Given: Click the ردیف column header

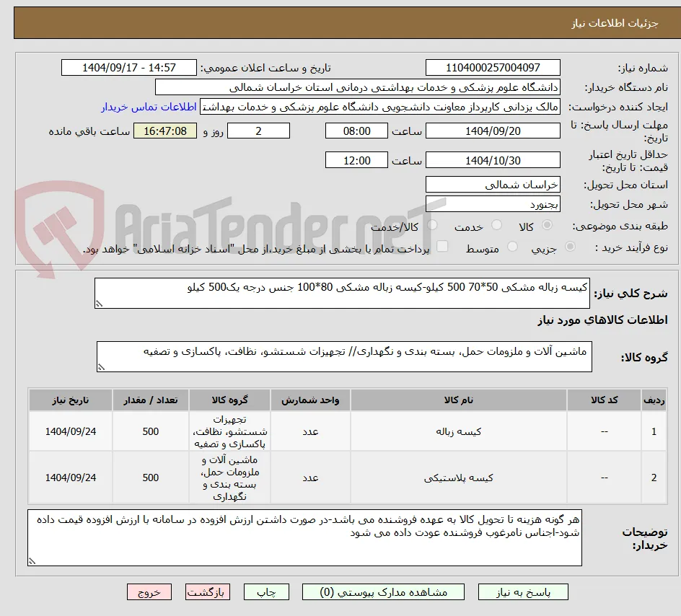Looking at the screenshot, I should (654, 400).
